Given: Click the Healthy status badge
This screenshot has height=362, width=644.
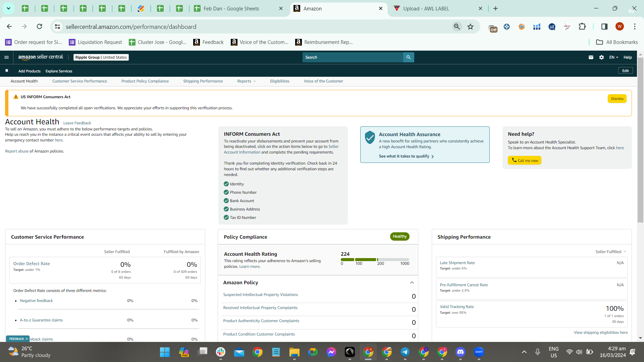Looking at the screenshot, I should 399,236.
